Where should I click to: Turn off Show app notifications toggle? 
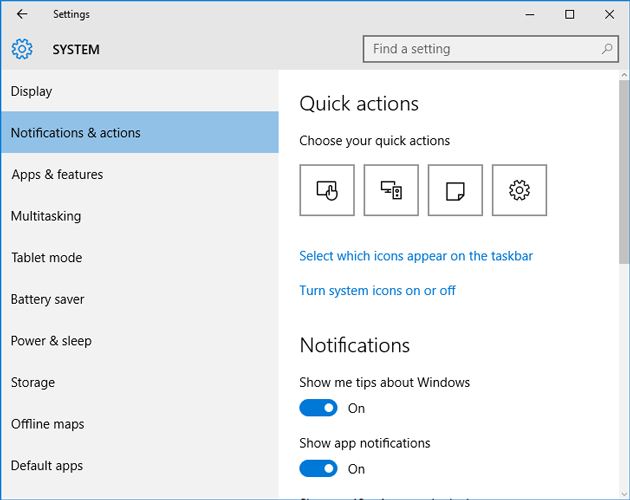click(x=319, y=469)
